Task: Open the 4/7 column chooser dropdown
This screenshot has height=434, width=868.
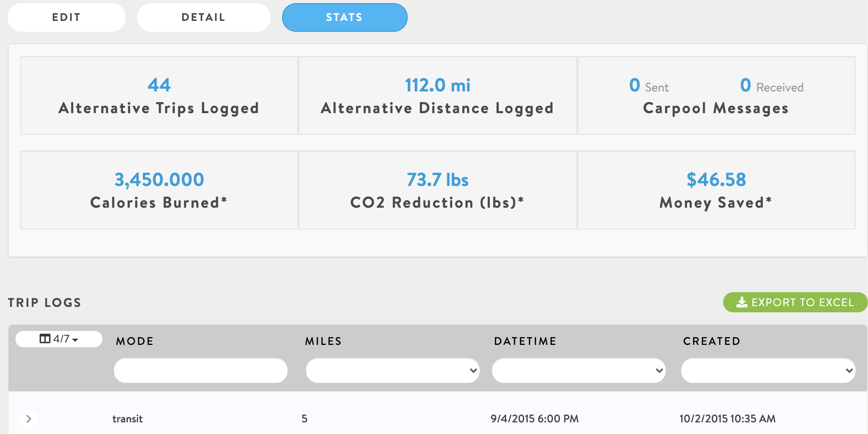Action: click(x=59, y=339)
